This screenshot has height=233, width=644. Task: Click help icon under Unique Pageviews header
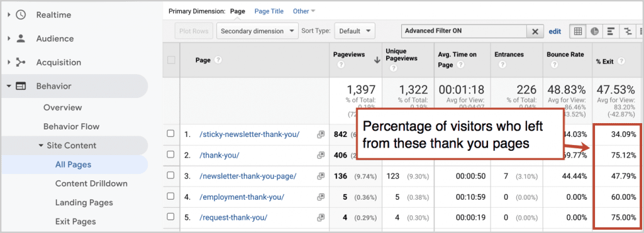coord(394,68)
